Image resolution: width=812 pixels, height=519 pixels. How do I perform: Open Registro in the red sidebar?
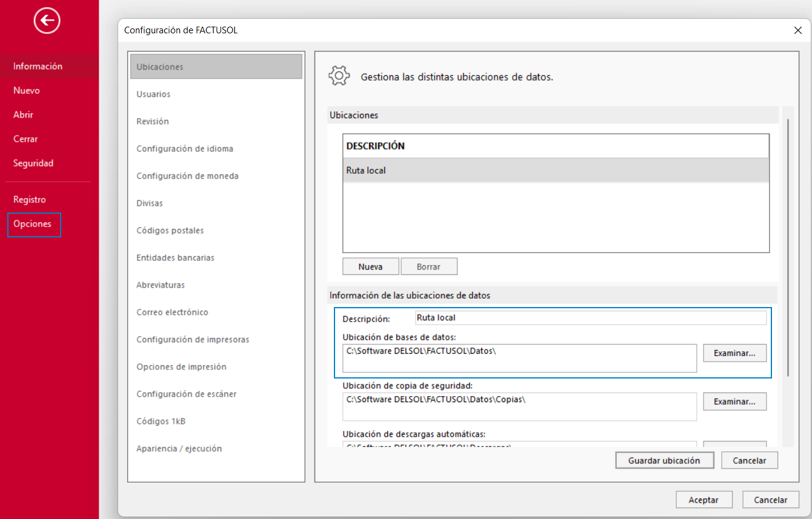coord(30,200)
